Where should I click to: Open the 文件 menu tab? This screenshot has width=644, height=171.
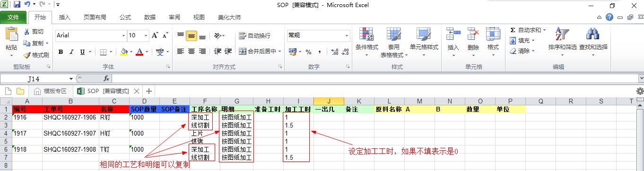pyautogui.click(x=13, y=17)
